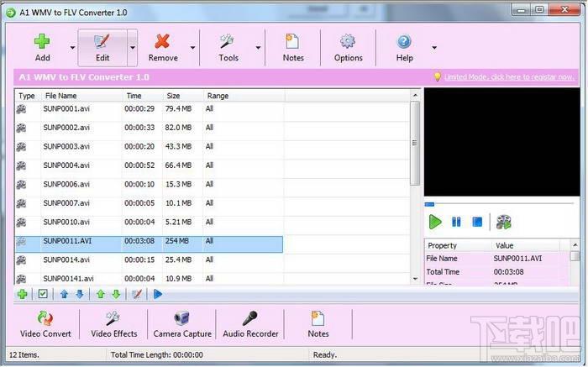Click the Add green plus toolbar button

point(42,48)
